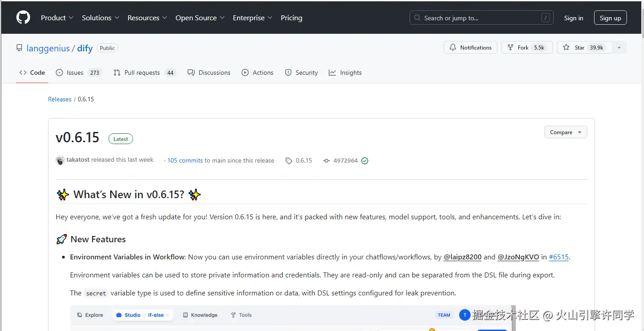Click the slash shortcut key hint
This screenshot has width=644, height=331.
546,18
